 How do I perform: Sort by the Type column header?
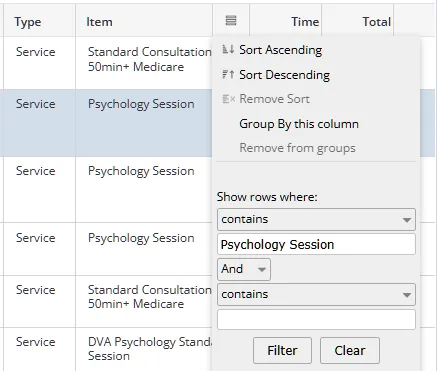click(x=28, y=22)
